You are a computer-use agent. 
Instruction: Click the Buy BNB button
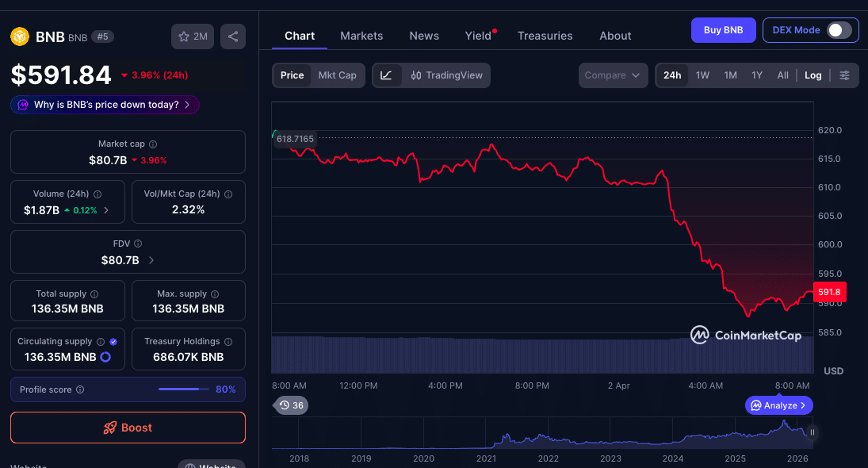tap(723, 30)
